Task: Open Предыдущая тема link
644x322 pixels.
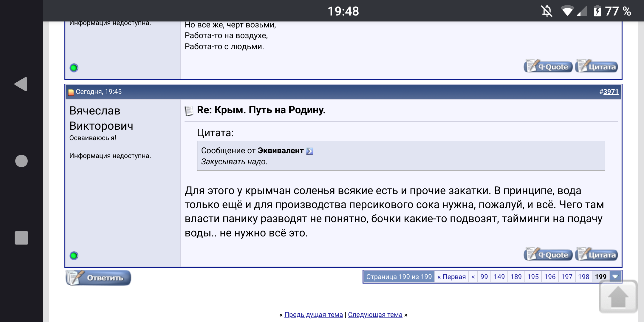Action: (x=313, y=315)
